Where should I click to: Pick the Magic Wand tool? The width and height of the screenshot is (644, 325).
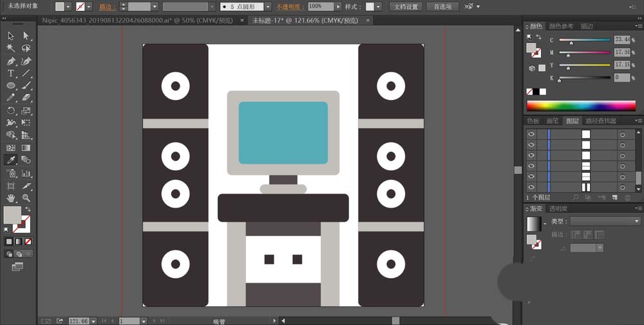pyautogui.click(x=11, y=48)
